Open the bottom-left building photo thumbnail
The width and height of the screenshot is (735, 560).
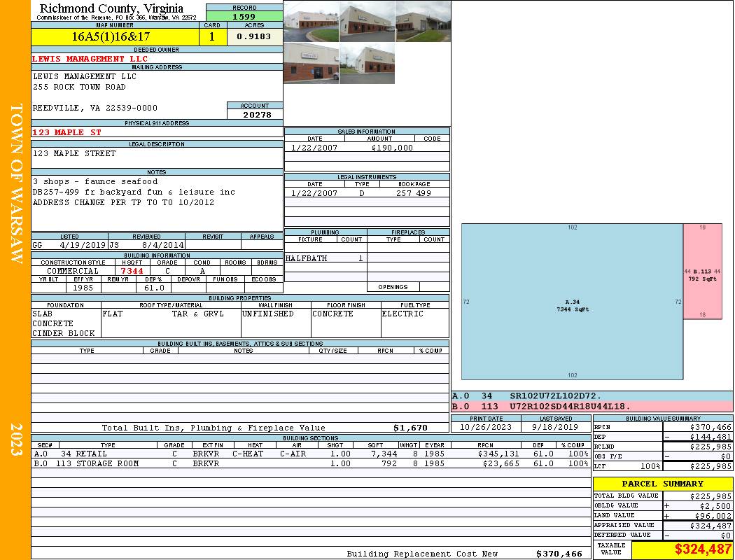point(311,64)
